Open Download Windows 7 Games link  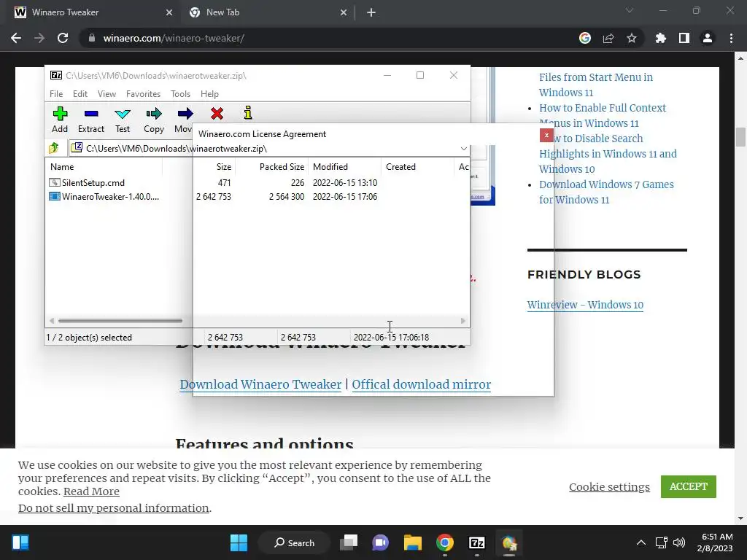click(606, 192)
